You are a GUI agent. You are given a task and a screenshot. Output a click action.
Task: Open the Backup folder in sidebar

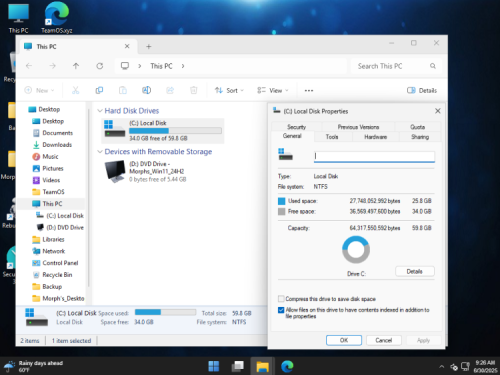click(x=52, y=287)
